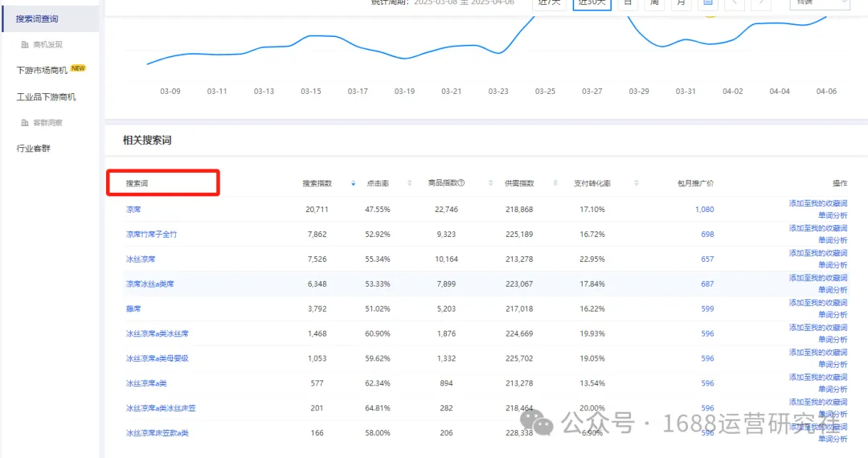The width and height of the screenshot is (868, 458).
Task: Open 下游市场商机 in the sidebar
Action: (x=42, y=70)
